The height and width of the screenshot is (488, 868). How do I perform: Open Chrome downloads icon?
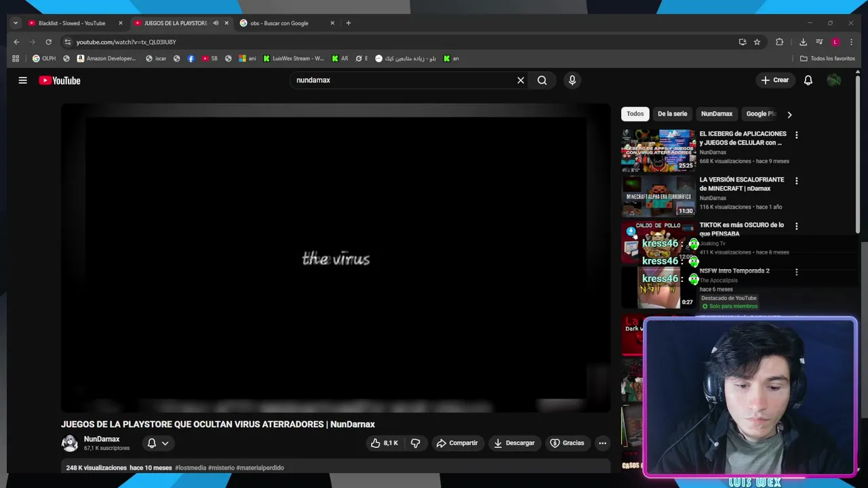tap(803, 42)
